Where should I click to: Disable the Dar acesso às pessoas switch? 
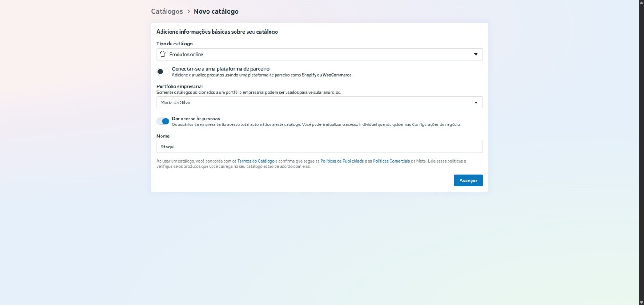(163, 121)
